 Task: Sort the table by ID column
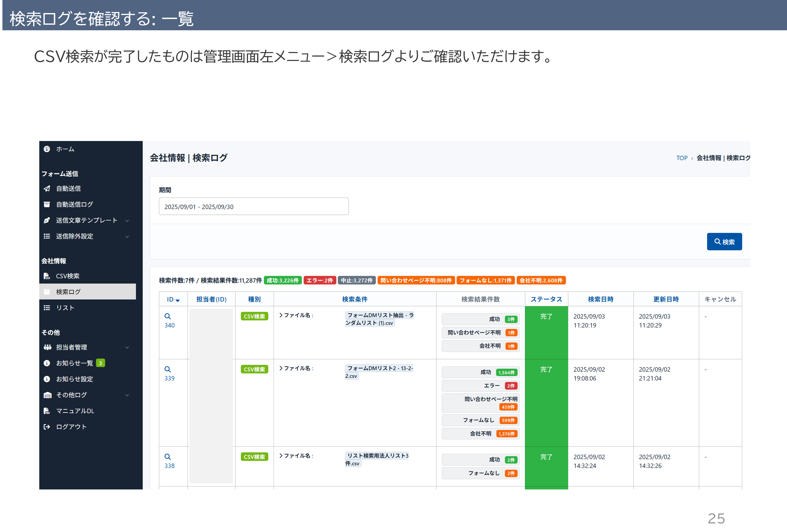coord(173,300)
